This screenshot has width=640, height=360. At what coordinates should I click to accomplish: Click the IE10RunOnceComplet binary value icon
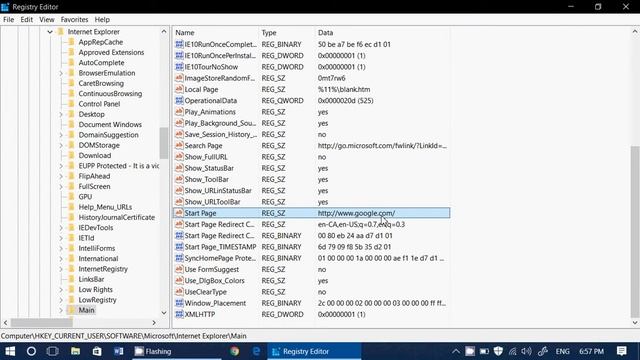coord(179,44)
